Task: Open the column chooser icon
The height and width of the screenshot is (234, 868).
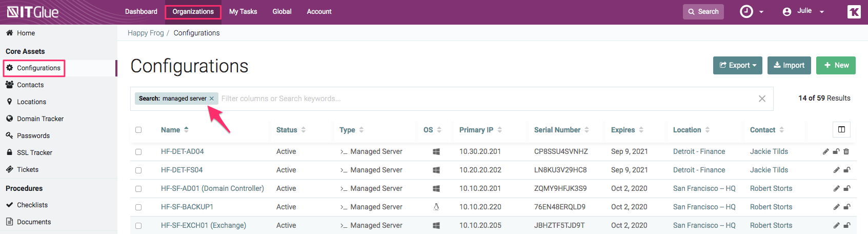Action: 841,129
